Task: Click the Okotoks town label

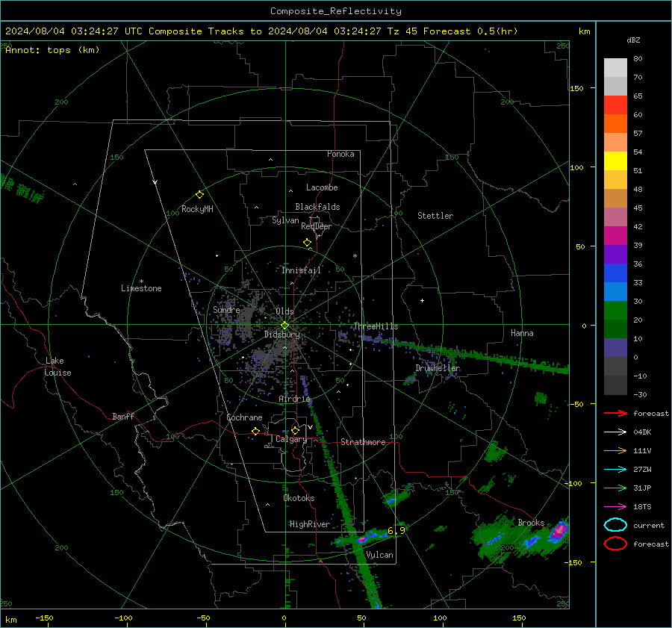Action: click(x=299, y=498)
